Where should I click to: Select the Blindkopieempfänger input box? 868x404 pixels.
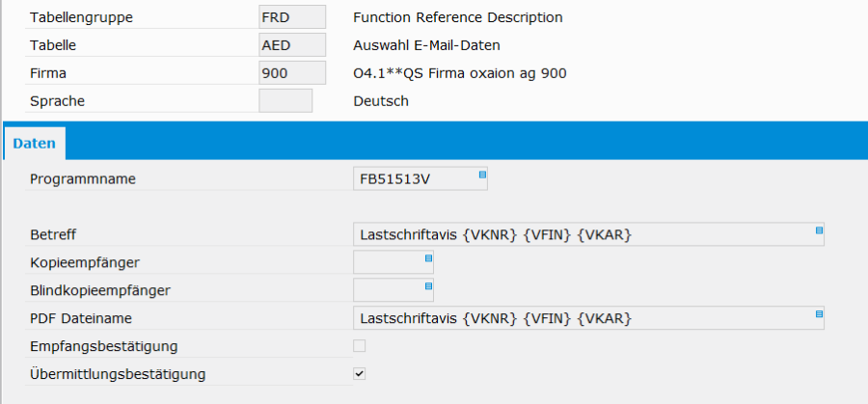click(393, 290)
